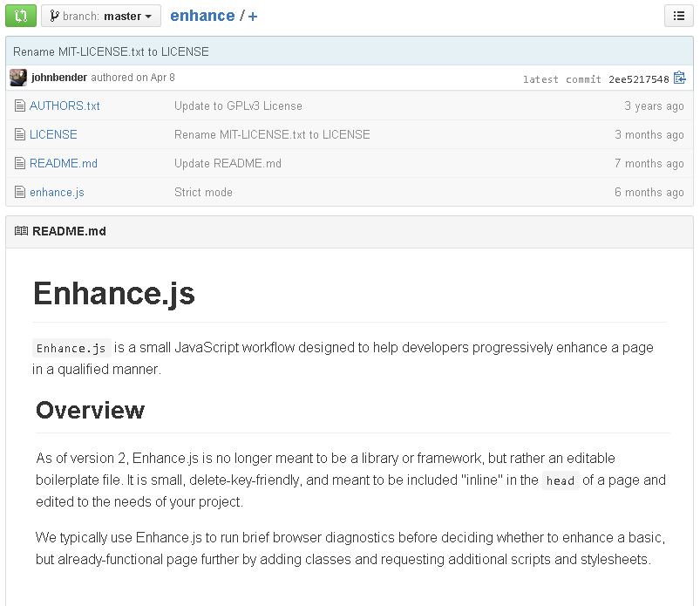Viewport: 700px width, 606px height.
Task: Toggle the file list view icon
Action: coord(678,16)
